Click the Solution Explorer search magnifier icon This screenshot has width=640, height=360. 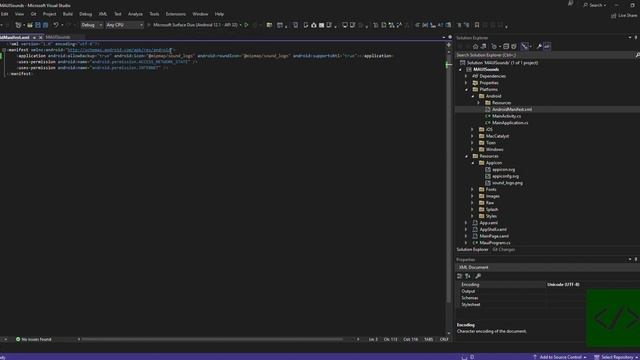pyautogui.click(x=638, y=55)
